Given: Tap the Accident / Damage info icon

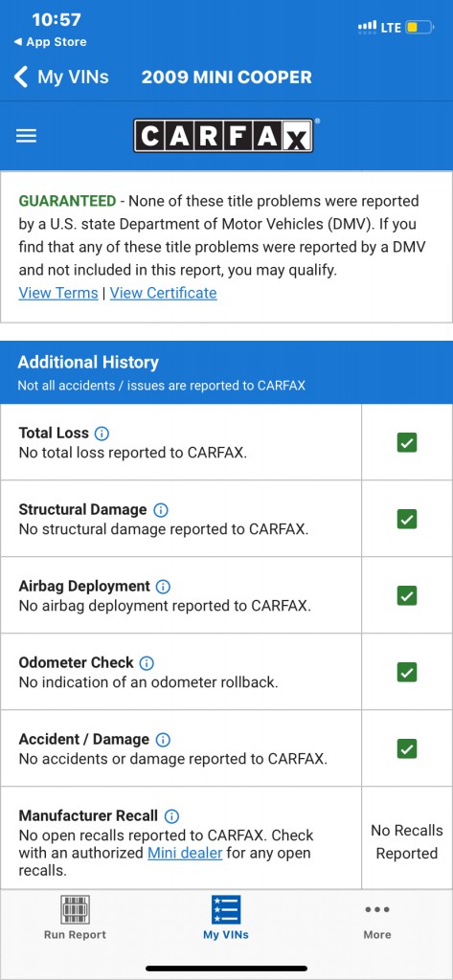Looking at the screenshot, I should click(x=163, y=740).
